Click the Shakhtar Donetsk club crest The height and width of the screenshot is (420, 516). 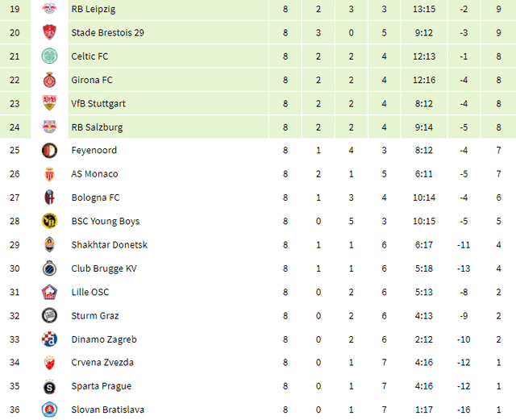tap(50, 244)
